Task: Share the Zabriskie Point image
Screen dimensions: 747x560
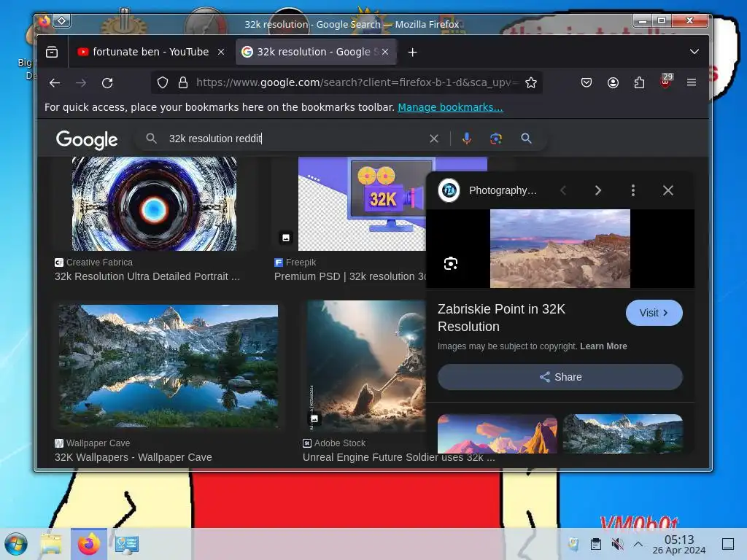Action: click(x=560, y=377)
